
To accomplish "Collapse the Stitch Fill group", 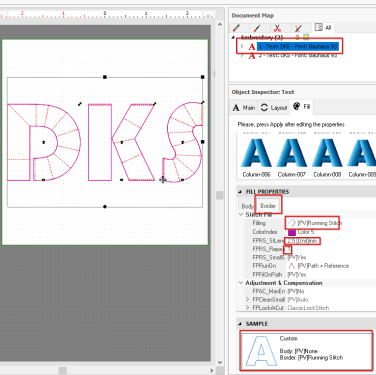I will tap(241, 215).
